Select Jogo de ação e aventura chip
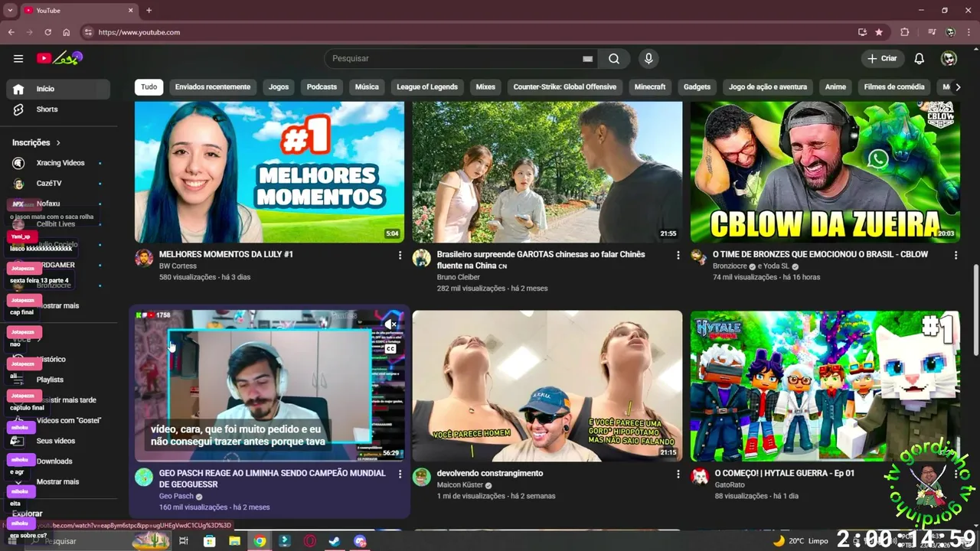The height and width of the screenshot is (551, 980). (x=768, y=86)
